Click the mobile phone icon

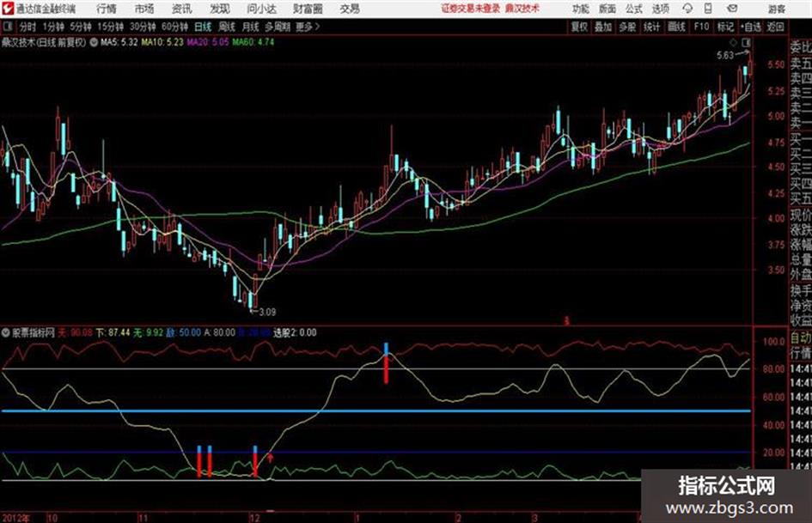(708, 9)
